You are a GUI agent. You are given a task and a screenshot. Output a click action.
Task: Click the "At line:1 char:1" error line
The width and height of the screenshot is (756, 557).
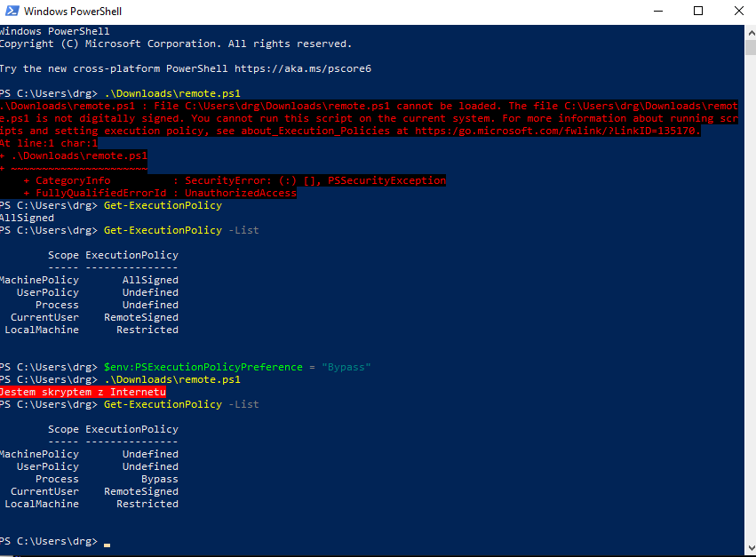point(49,143)
